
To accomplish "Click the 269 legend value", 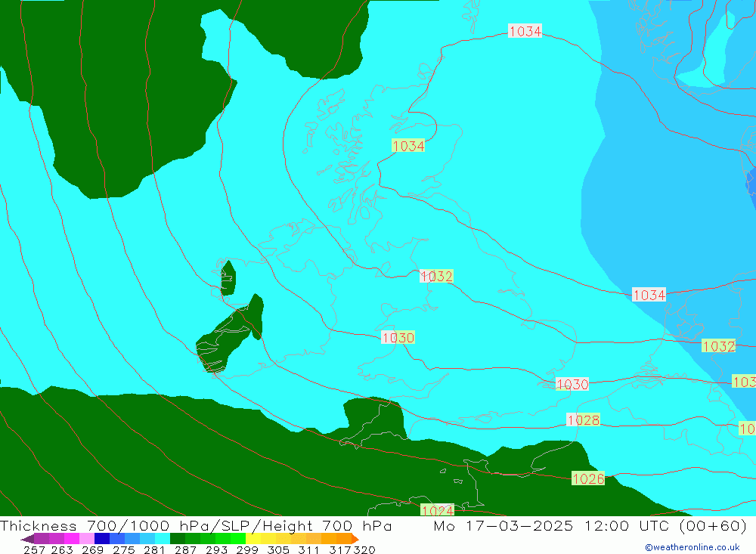I will tap(92, 549).
